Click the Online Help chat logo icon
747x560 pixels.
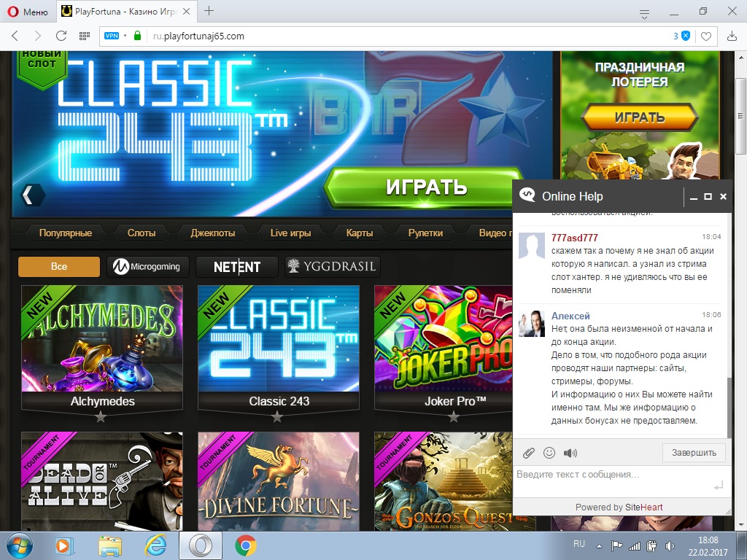click(x=527, y=195)
